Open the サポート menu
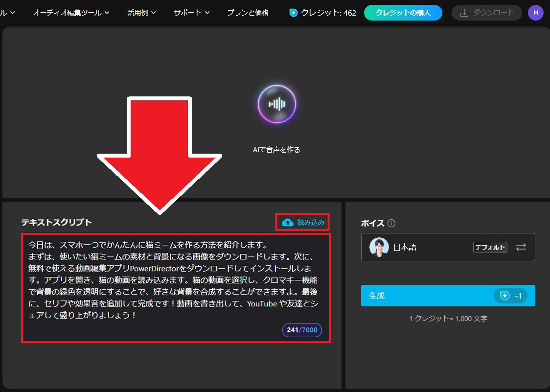 pos(191,13)
